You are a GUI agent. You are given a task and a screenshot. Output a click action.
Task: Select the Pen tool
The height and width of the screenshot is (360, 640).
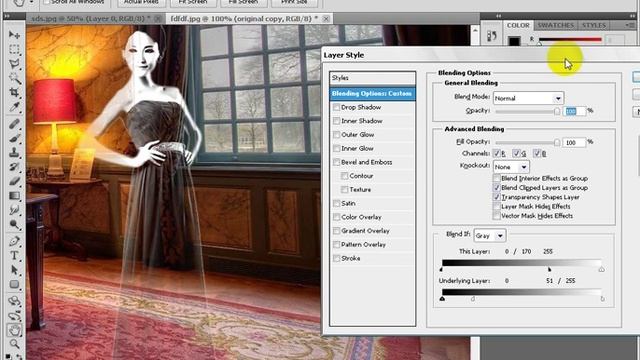click(x=14, y=241)
